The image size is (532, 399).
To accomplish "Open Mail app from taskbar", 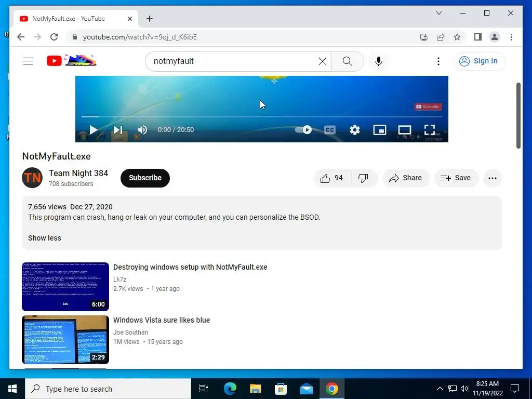I will click(x=307, y=389).
